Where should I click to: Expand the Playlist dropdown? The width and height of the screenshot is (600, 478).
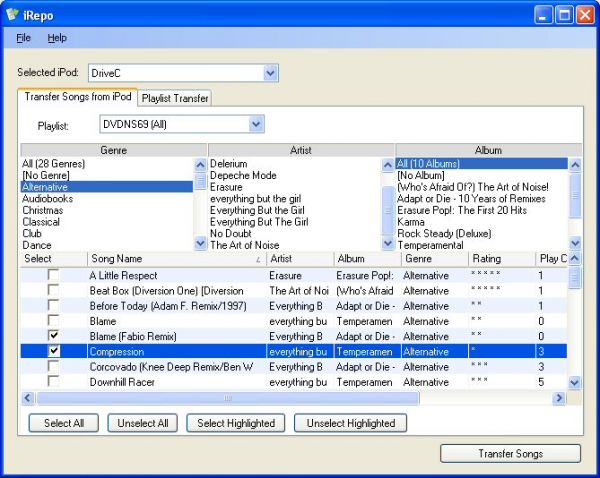pos(256,124)
